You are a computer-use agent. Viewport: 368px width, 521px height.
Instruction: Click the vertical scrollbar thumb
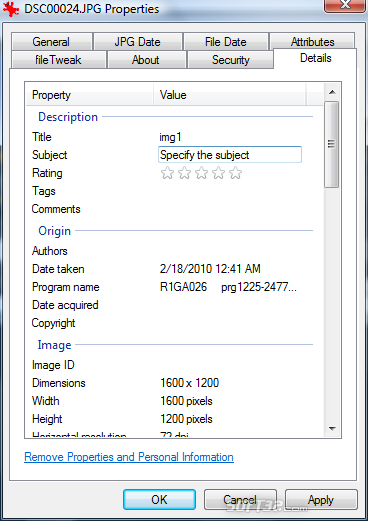pyautogui.click(x=331, y=144)
